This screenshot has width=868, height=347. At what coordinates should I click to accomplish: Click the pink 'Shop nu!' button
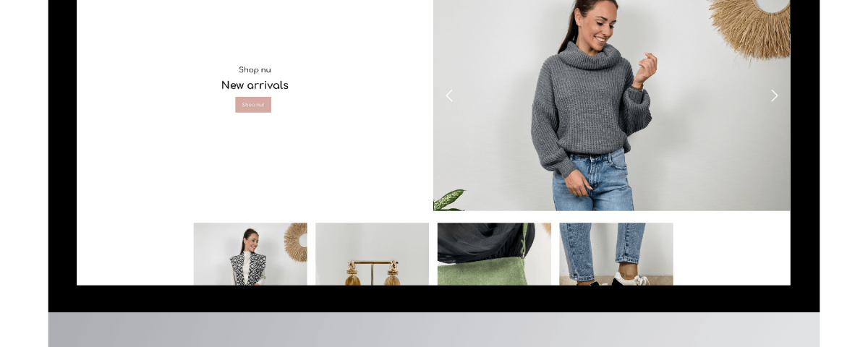click(253, 105)
